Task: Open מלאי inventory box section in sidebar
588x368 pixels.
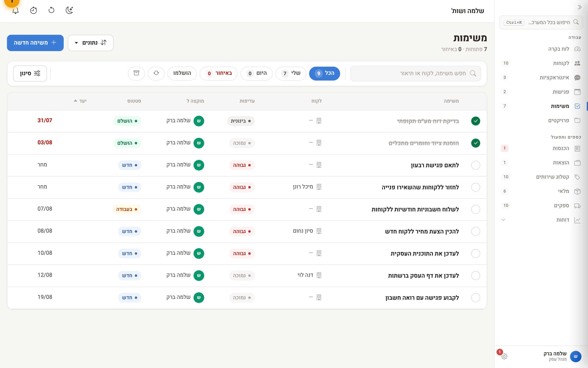Action: pos(541,191)
